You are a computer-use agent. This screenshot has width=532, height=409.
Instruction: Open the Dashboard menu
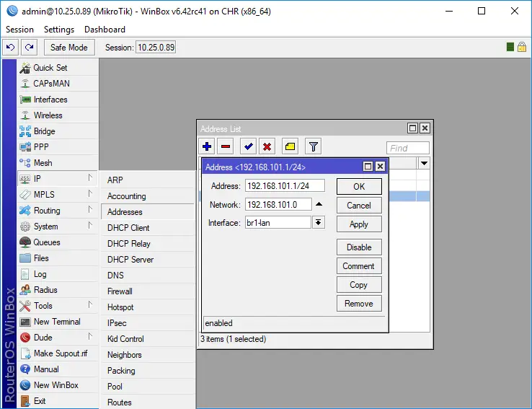tap(105, 30)
